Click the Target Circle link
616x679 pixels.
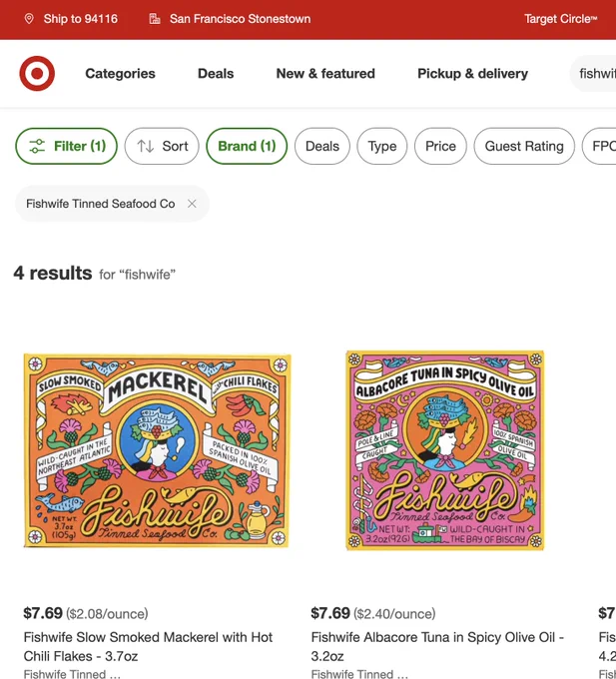pyautogui.click(x=561, y=19)
